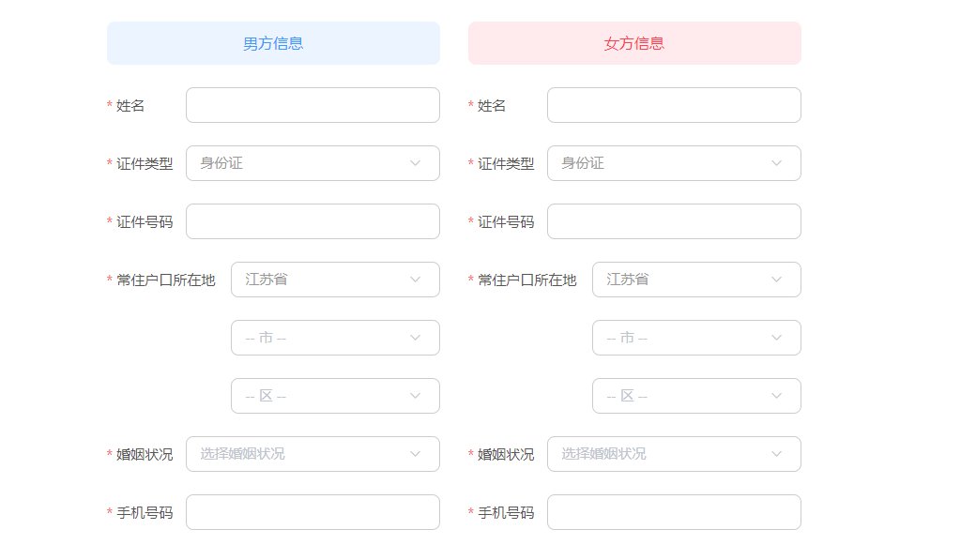Click the pink 女方信息 header
Viewport: 976px width, 560px height.
coord(634,43)
